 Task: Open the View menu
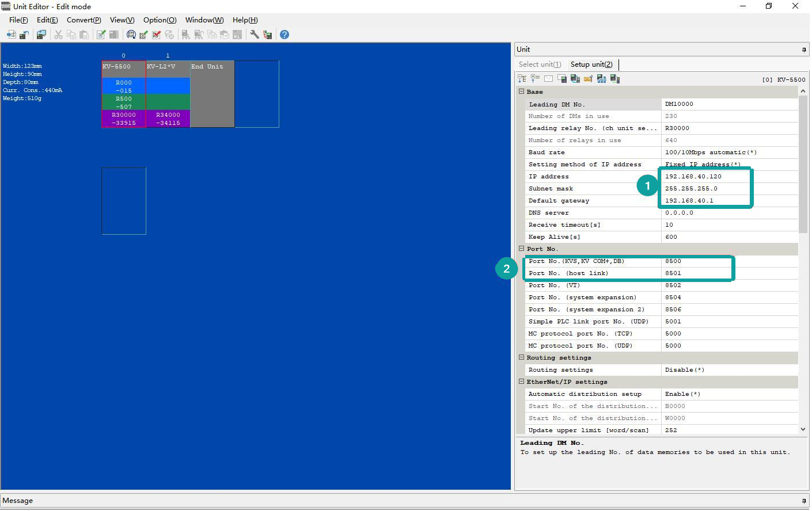click(122, 20)
